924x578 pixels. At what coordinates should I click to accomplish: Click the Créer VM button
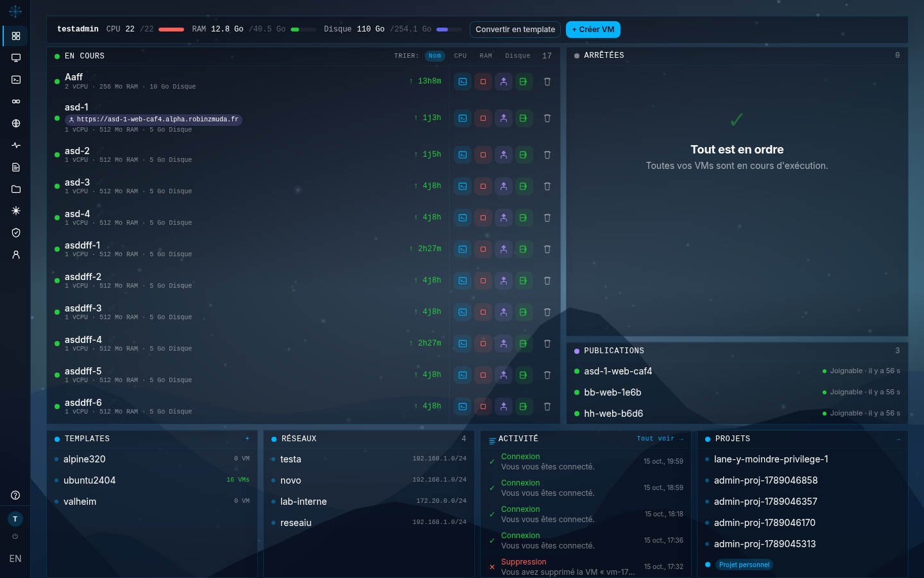click(593, 30)
